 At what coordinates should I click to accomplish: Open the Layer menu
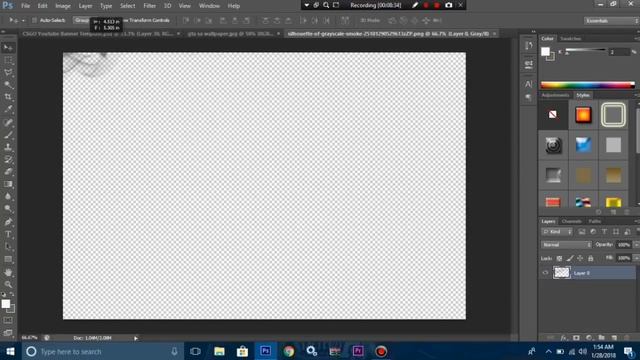tap(85, 6)
